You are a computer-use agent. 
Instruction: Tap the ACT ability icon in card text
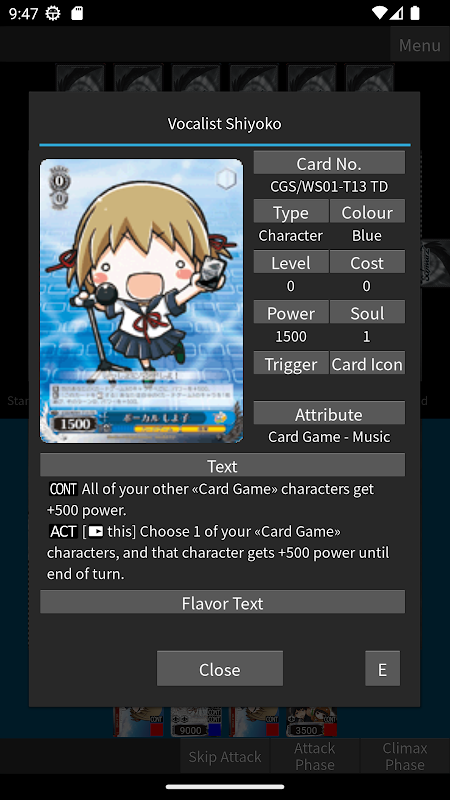(x=63, y=532)
